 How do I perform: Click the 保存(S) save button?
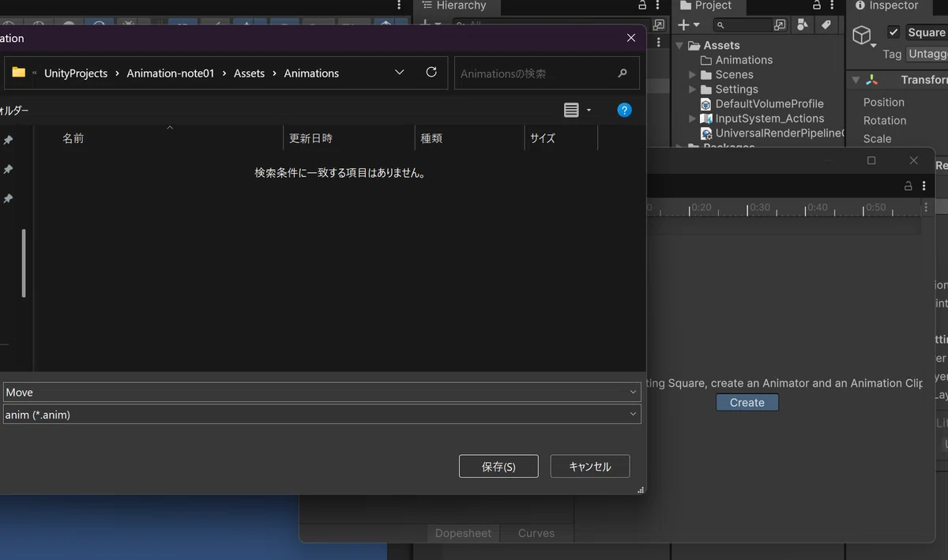[498, 467]
